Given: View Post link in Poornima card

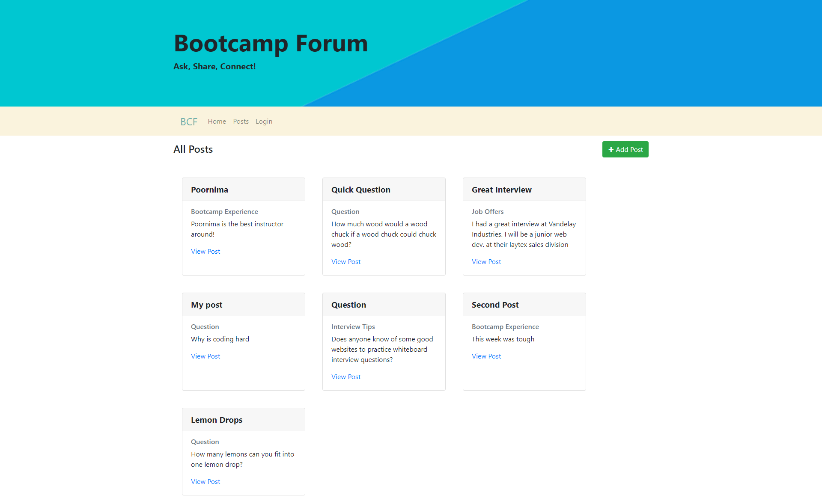Looking at the screenshot, I should (205, 252).
